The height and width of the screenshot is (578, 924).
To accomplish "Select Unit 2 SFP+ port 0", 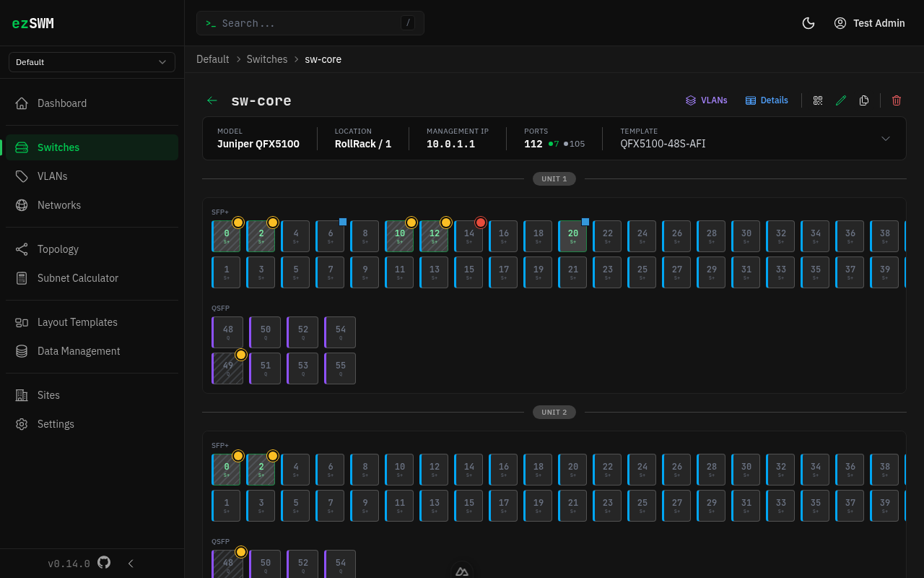I will point(226,470).
